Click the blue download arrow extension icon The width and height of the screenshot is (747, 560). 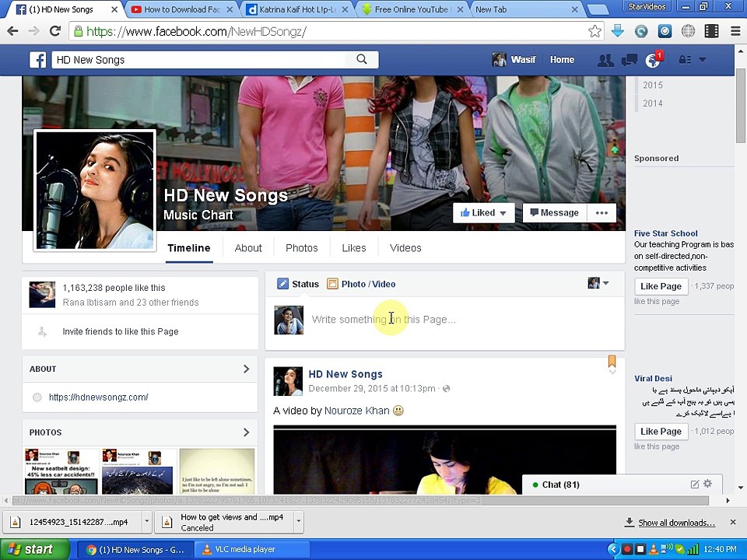[618, 31]
